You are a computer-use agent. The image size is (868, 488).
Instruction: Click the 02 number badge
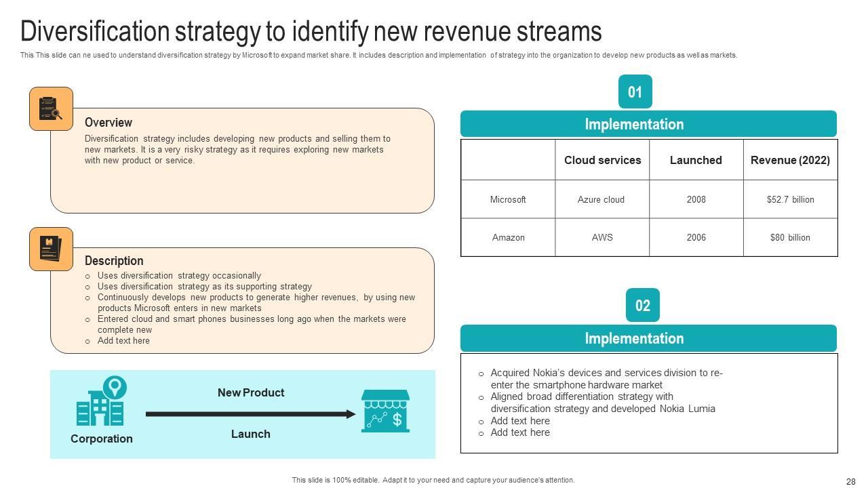coord(643,305)
